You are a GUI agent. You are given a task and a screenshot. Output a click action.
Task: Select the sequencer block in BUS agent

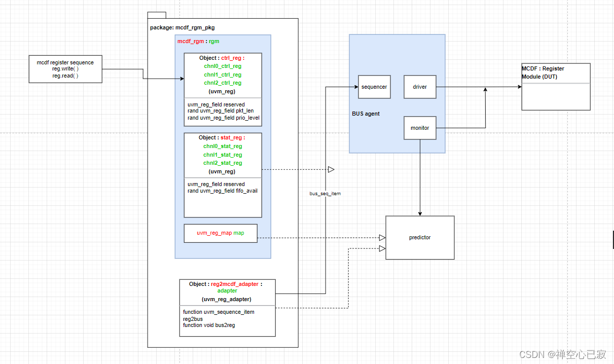tap(374, 87)
